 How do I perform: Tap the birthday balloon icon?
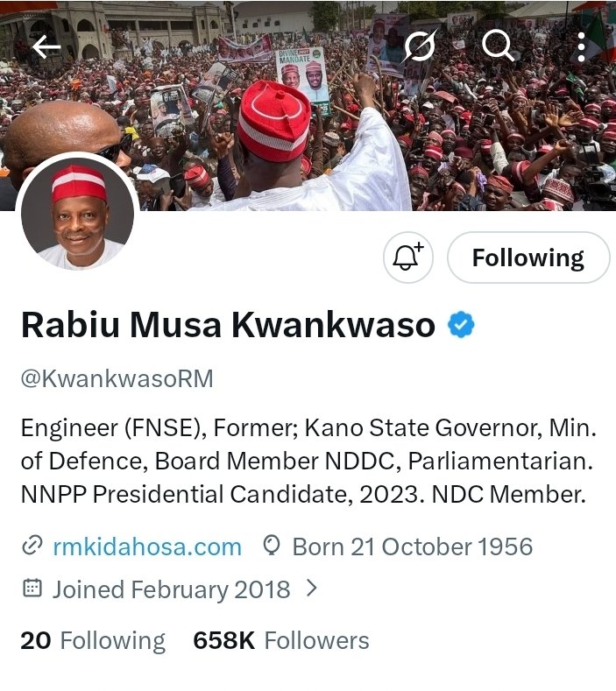click(x=272, y=546)
